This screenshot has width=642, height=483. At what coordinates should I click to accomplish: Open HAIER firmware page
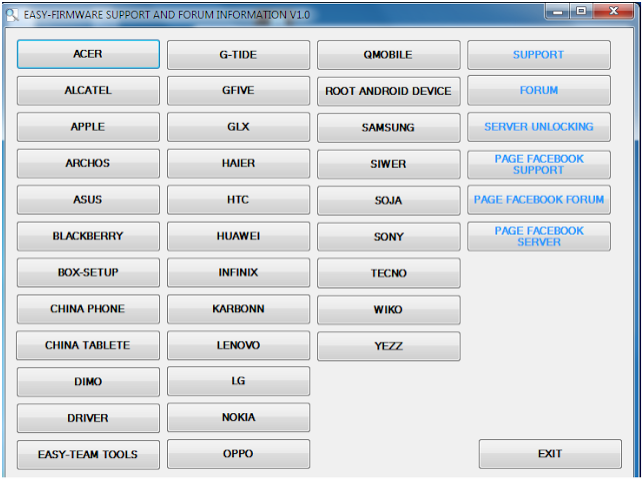(x=238, y=163)
